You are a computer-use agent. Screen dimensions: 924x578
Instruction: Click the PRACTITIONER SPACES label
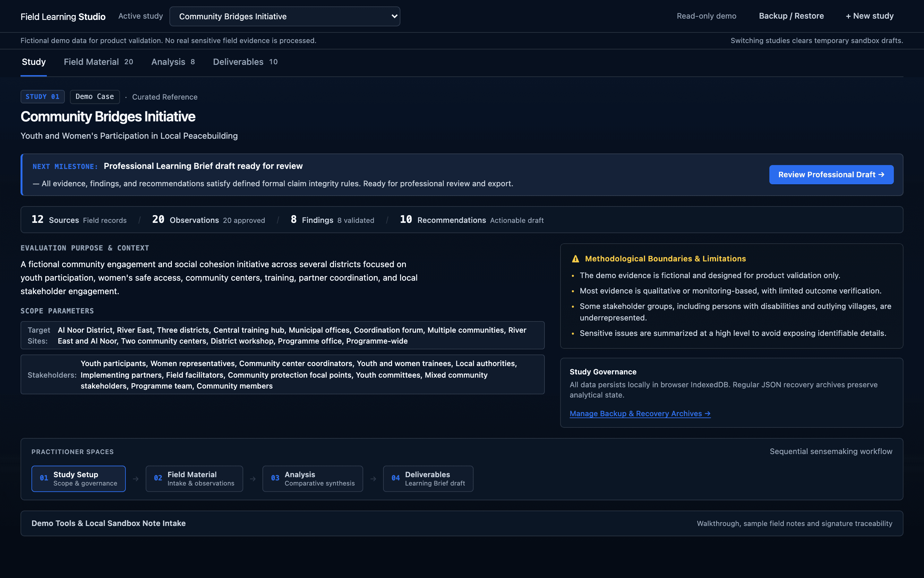click(73, 452)
